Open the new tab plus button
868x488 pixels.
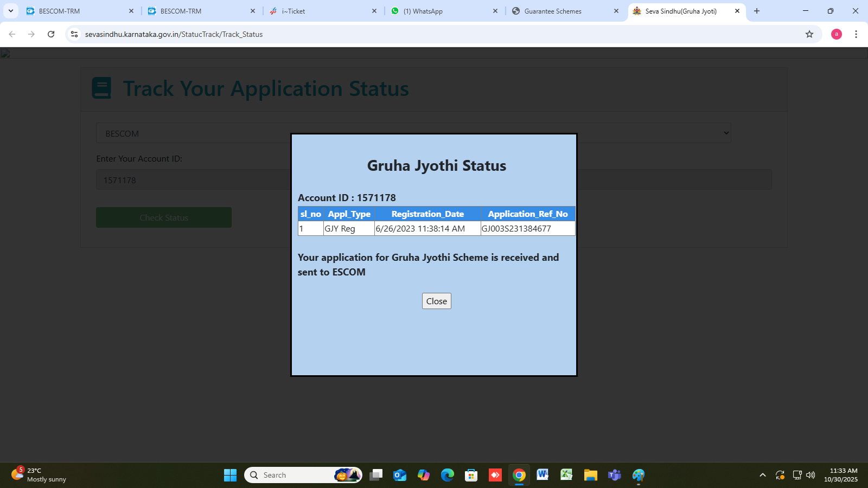pyautogui.click(x=757, y=11)
